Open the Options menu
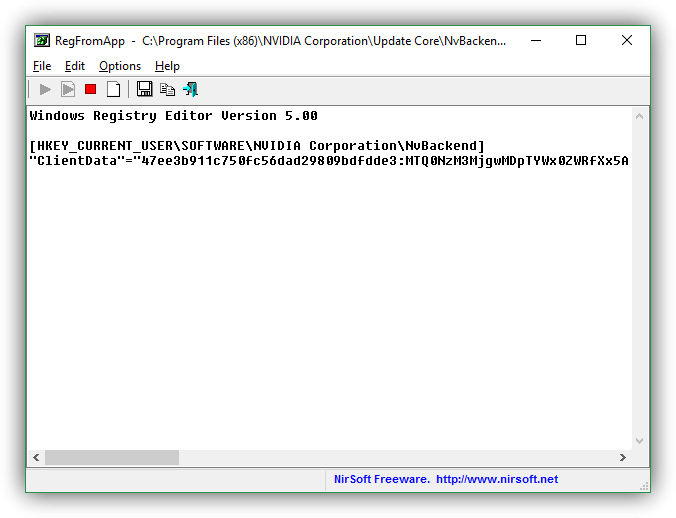This screenshot has width=676, height=518. coord(120,66)
